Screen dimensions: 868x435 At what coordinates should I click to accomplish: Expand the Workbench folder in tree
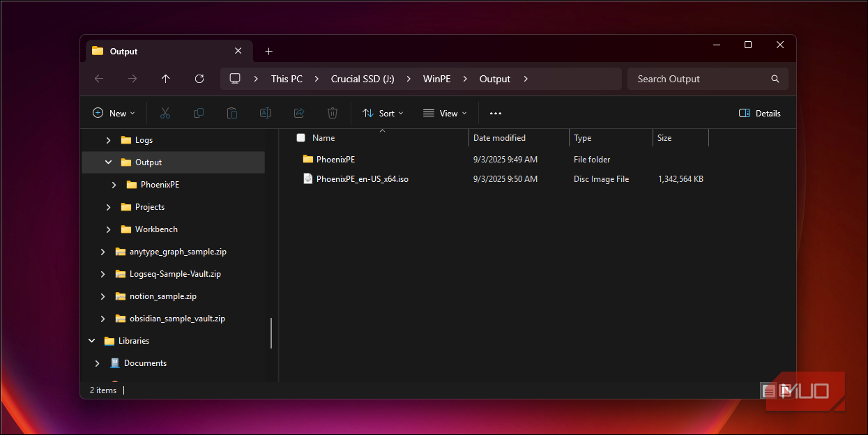coord(108,229)
